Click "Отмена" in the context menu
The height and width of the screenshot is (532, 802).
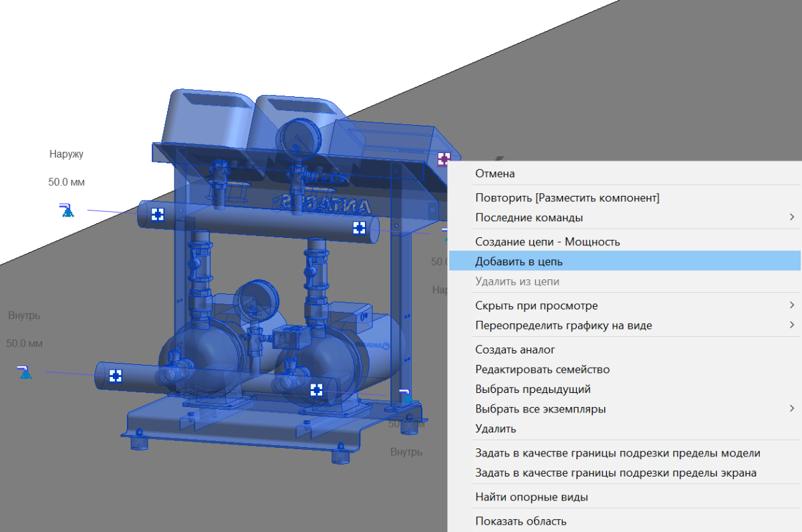tap(495, 173)
